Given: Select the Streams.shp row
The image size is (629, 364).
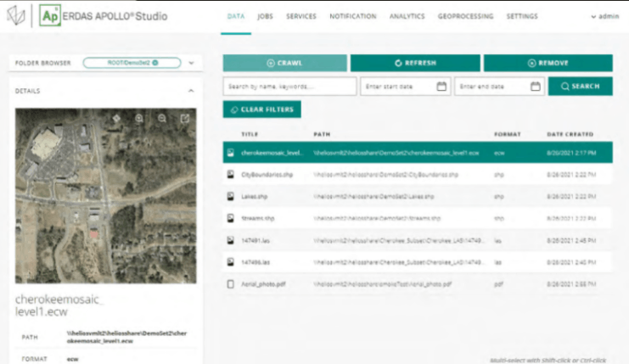Looking at the screenshot, I should 418,218.
